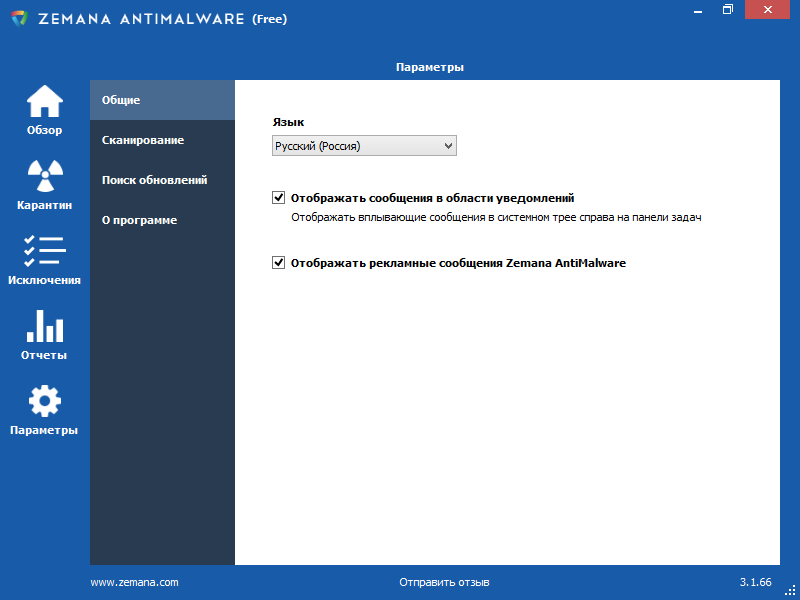The image size is (800, 600).
Task: Click the description about системном трее
Action: coord(496,218)
